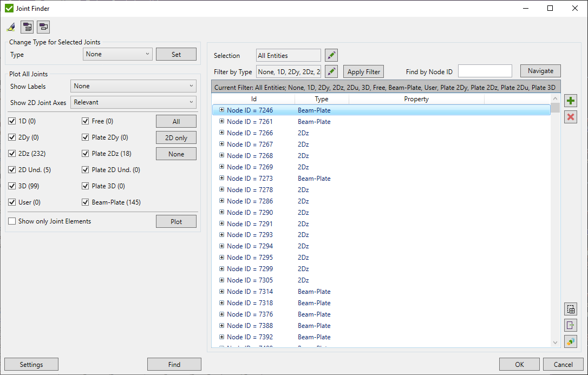Click the select items in list icon

[570, 309]
